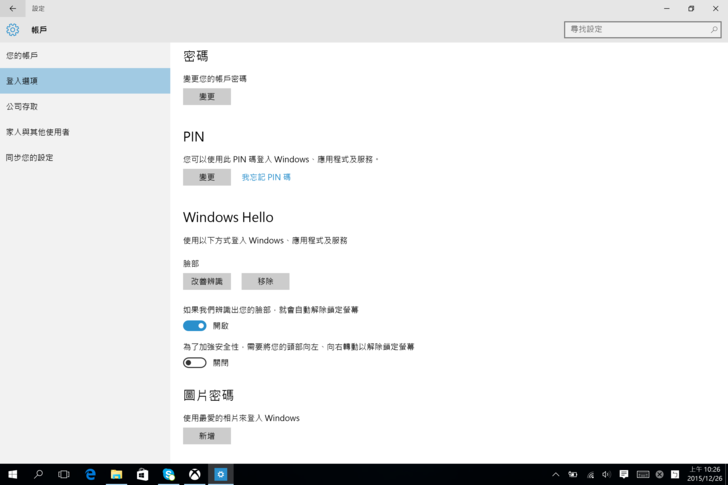Click 變更 button under 密碼

pyautogui.click(x=207, y=97)
